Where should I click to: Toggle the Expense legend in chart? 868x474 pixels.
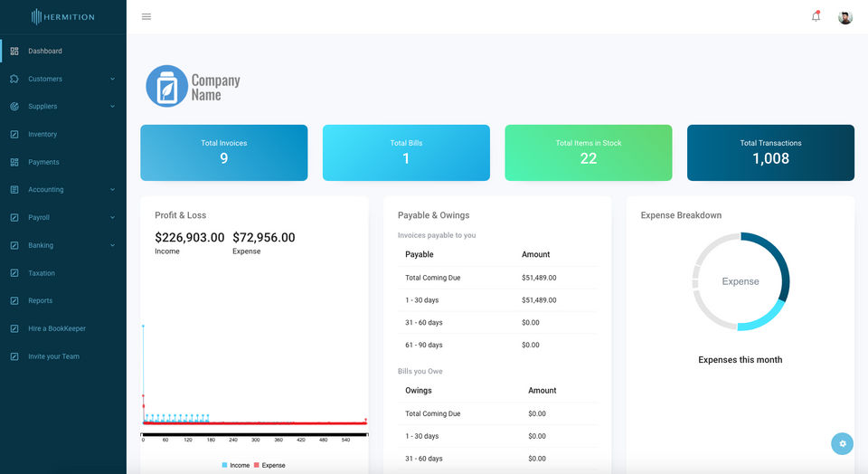coord(269,465)
